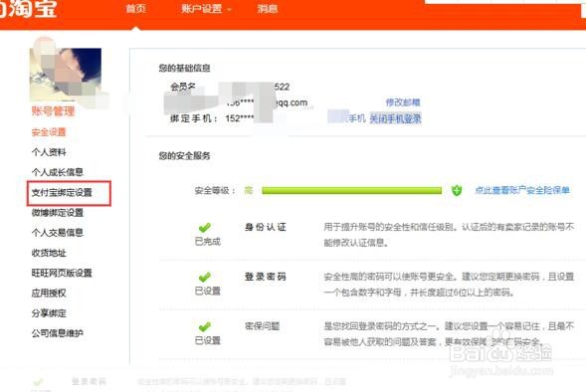The width and height of the screenshot is (586, 392).
Task: Click the 关闭手机登录 link
Action: (x=395, y=118)
